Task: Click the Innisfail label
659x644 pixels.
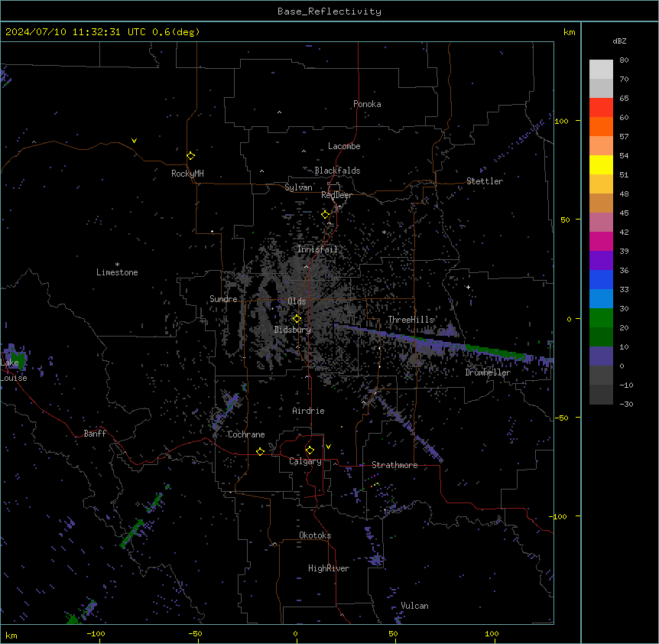Action: pos(317,249)
